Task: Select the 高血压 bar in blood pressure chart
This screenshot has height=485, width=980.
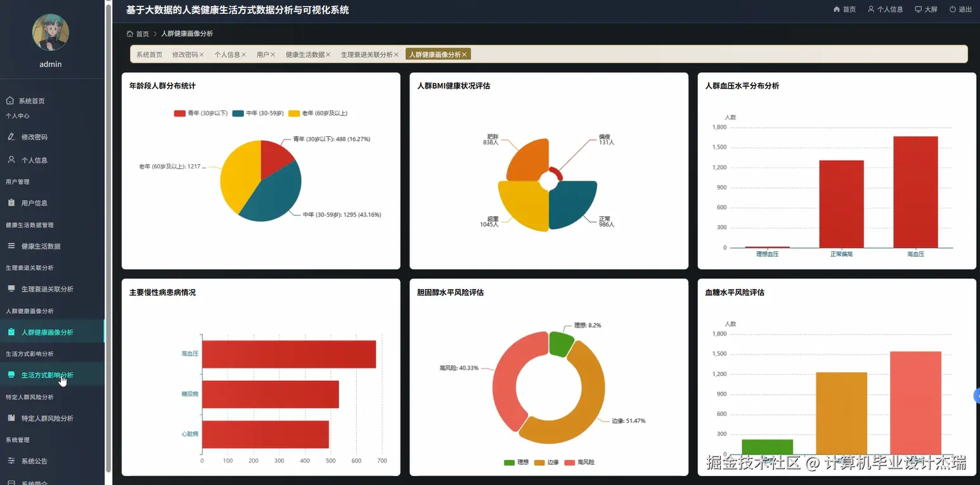Action: click(x=915, y=192)
